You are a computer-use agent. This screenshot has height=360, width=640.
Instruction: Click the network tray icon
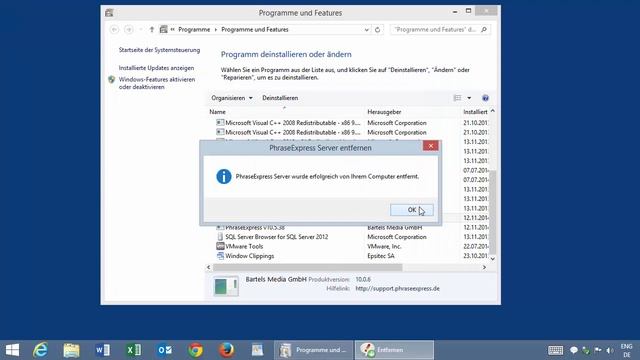pos(586,350)
